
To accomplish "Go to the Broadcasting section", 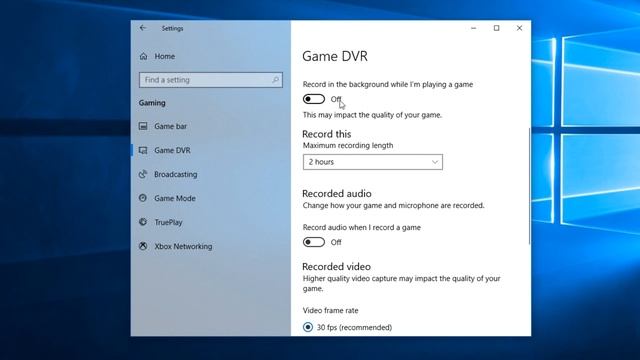I will click(x=176, y=174).
